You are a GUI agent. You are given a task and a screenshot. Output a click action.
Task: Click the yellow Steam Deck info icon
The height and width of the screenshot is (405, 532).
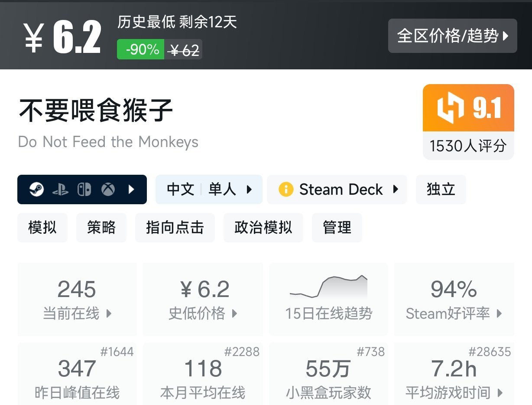click(286, 189)
